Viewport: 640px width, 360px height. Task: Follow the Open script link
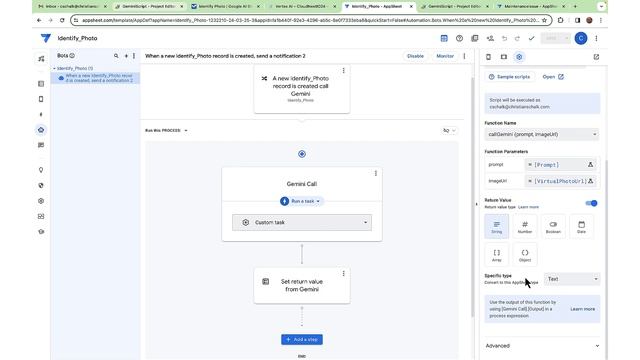[x=553, y=77]
